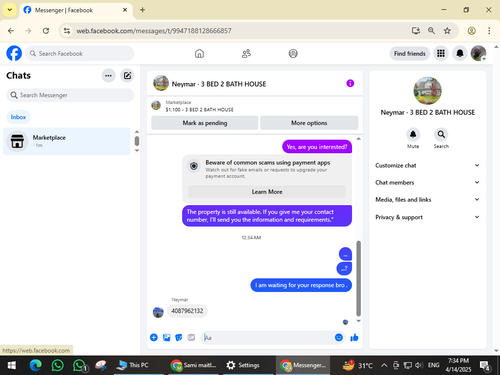The height and width of the screenshot is (375, 500).
Task: Expand the Privacy & support section
Action: [x=427, y=217]
